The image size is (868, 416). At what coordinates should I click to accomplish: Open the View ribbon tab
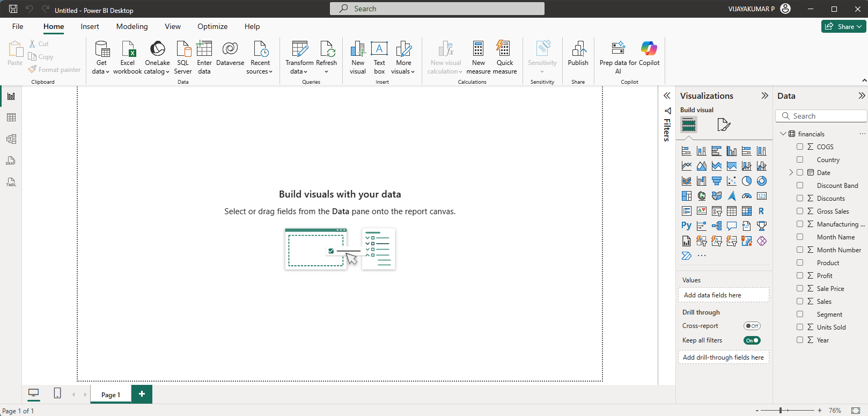[173, 26]
